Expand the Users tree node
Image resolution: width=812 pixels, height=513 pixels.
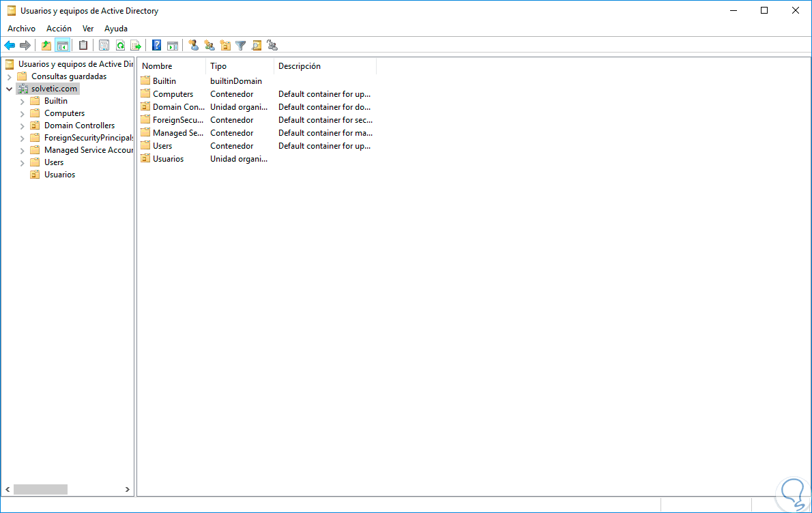click(x=22, y=162)
